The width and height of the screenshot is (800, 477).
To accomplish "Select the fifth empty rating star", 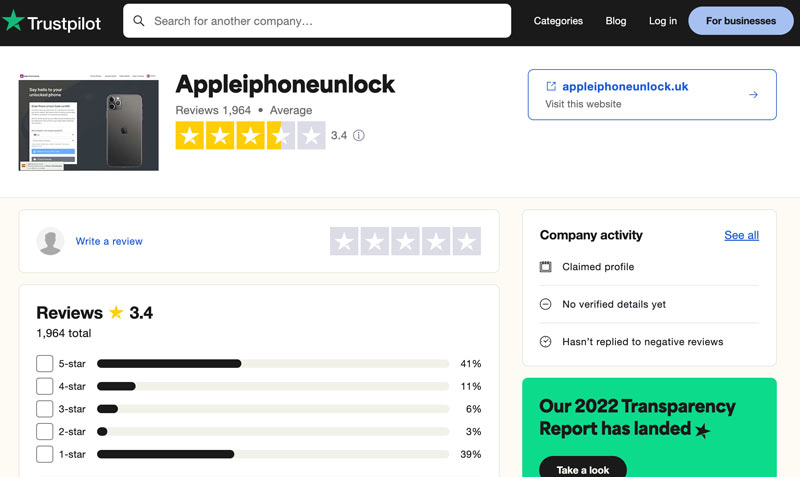I will coord(466,241).
